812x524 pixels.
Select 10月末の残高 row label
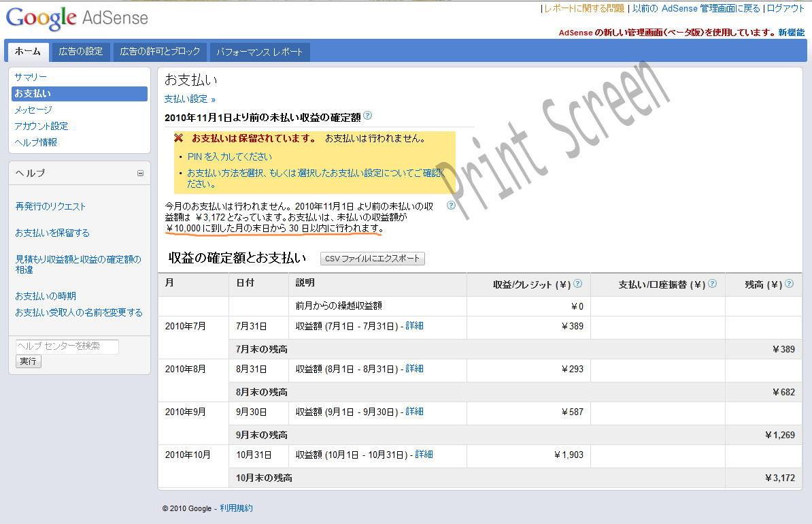pyautogui.click(x=264, y=478)
